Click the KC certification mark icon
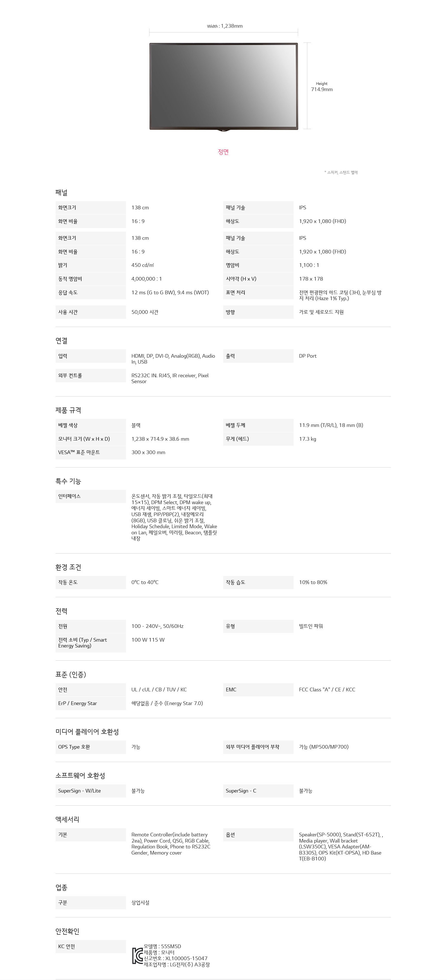Screen dimensions: 447x980 [x=137, y=955]
